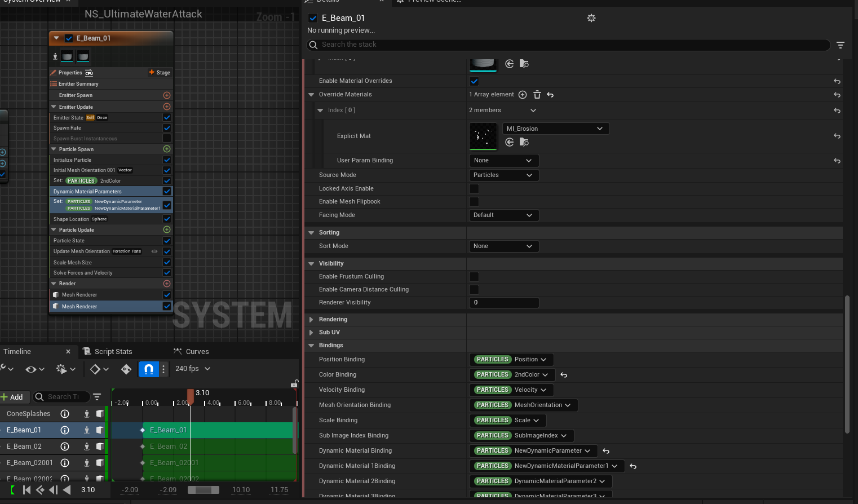
Task: Enable Frustum Culling checkbox
Action: (474, 277)
